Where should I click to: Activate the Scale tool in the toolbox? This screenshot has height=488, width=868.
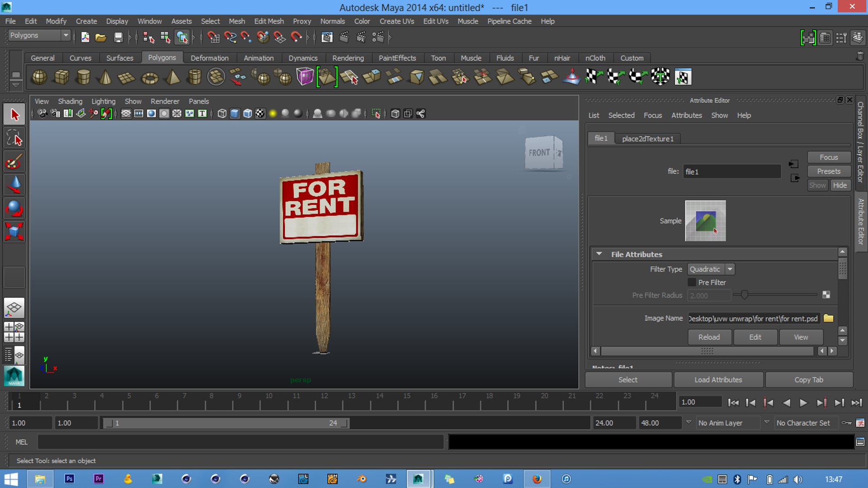[x=14, y=232]
